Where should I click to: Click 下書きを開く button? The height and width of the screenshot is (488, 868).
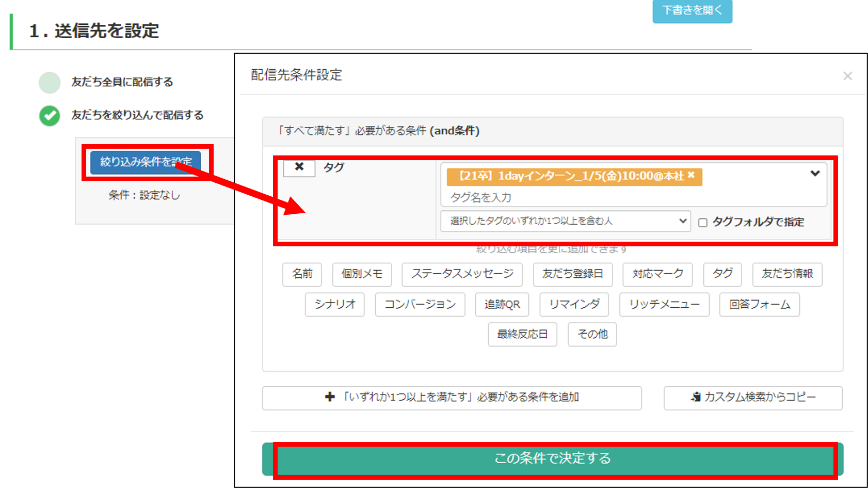(692, 10)
